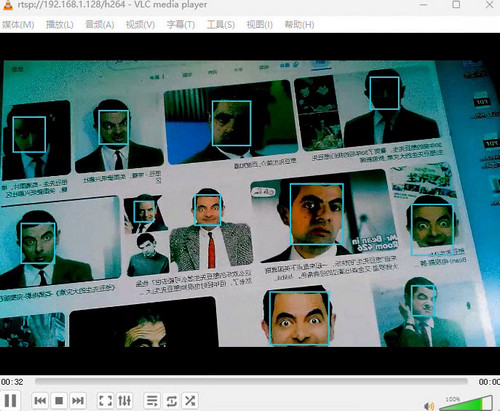This screenshot has height=411, width=500.
Task: Adjust the green volume slider
Action: 466,403
